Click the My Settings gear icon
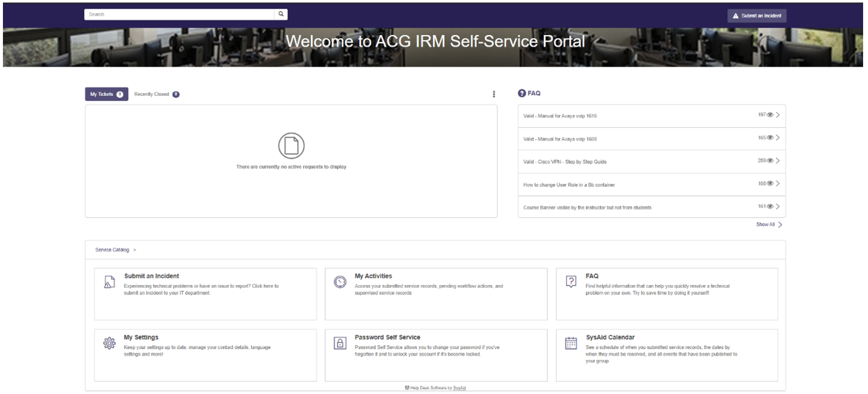The height and width of the screenshot is (394, 868). pyautogui.click(x=109, y=343)
